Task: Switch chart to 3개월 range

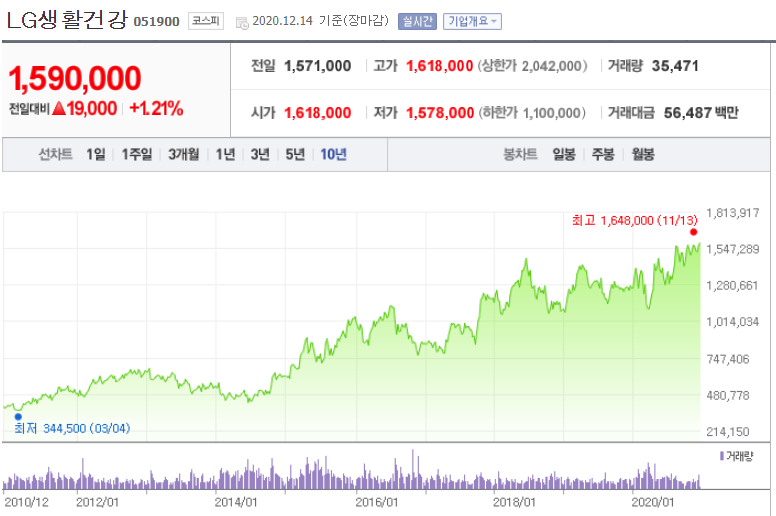Action: point(184,154)
